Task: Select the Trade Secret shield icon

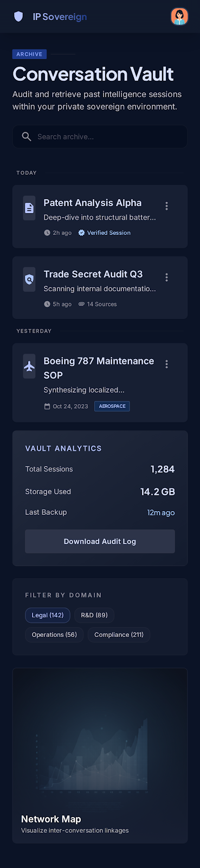Action: pyautogui.click(x=29, y=279)
